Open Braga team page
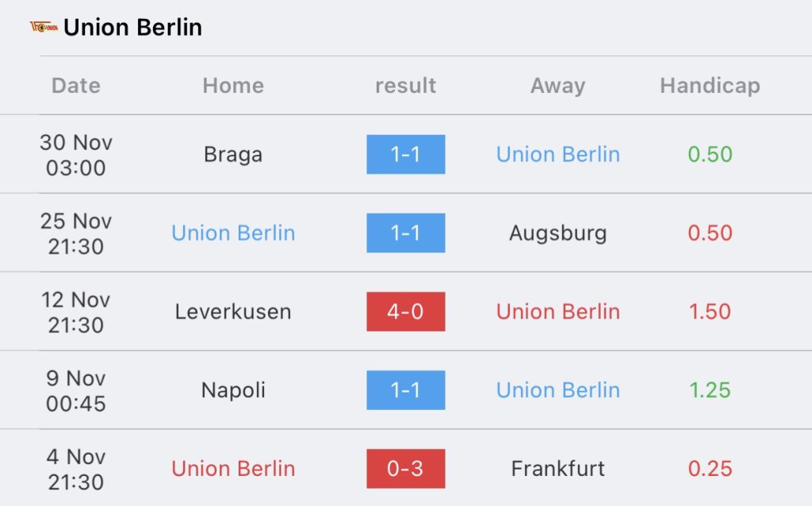 pyautogui.click(x=233, y=155)
